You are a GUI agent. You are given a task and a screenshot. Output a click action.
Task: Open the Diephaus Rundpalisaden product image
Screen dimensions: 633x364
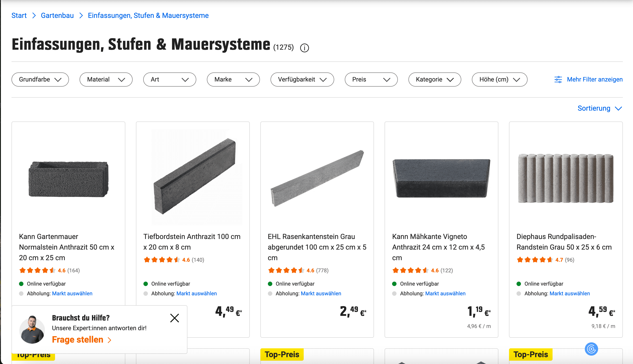coord(565,178)
